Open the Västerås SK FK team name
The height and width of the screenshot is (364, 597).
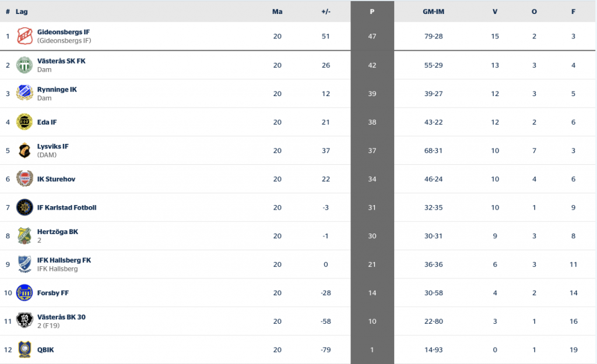(x=61, y=61)
